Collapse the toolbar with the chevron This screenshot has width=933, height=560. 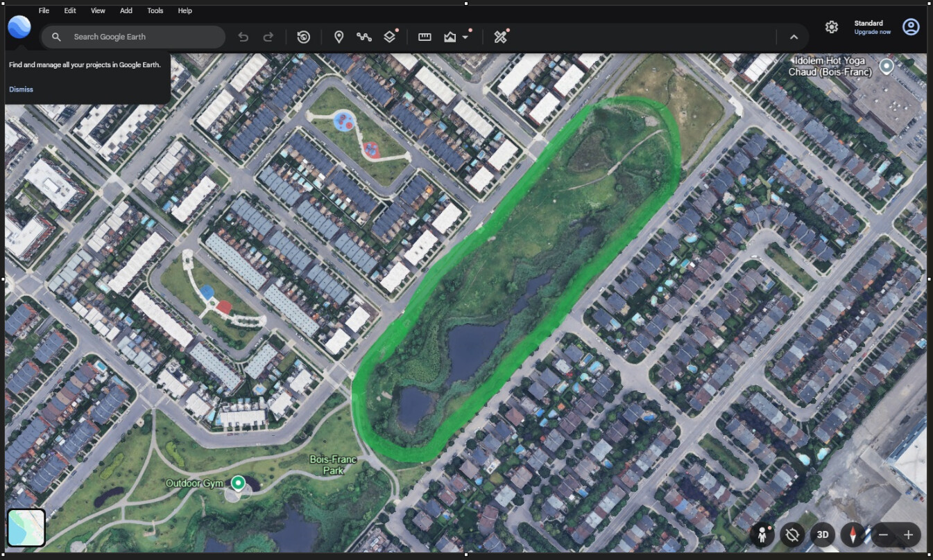click(x=794, y=37)
